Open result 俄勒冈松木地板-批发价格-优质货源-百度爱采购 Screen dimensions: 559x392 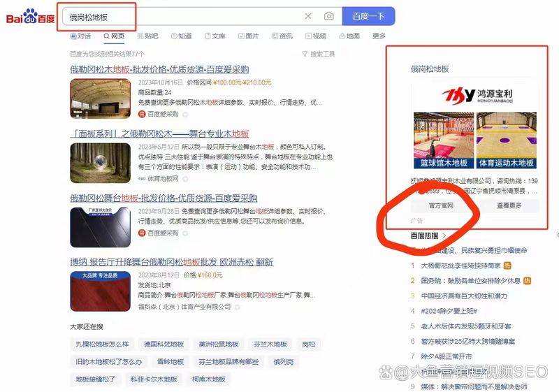pyautogui.click(x=159, y=69)
